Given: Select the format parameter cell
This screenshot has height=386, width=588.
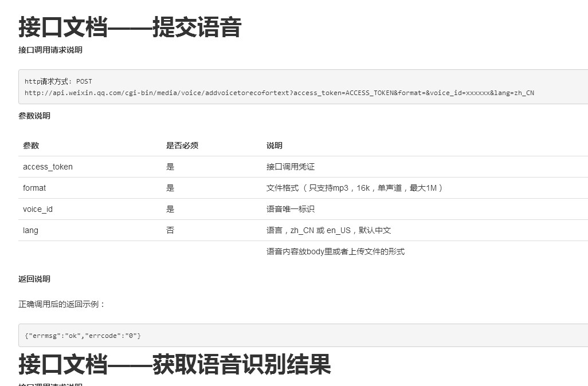Looking at the screenshot, I should (34, 188).
